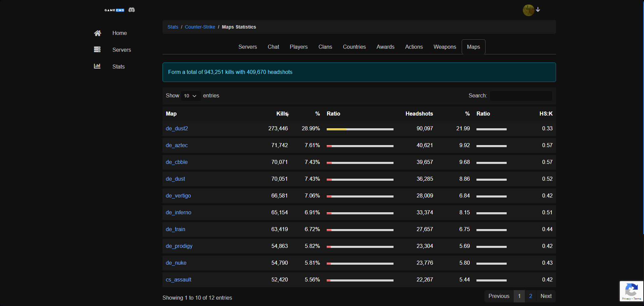The height and width of the screenshot is (306, 644).
Task: Select pagination page 1
Action: [519, 296]
